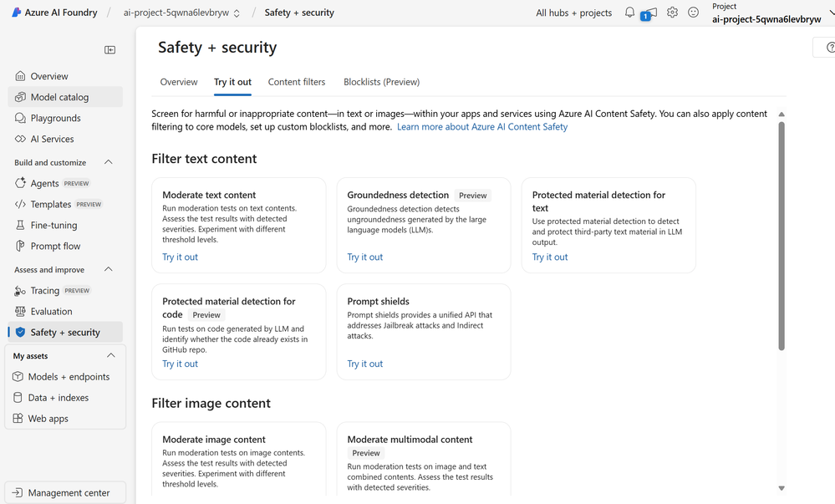Image resolution: width=835 pixels, height=504 pixels.
Task: Click the announcements megaphone icon
Action: click(x=649, y=13)
